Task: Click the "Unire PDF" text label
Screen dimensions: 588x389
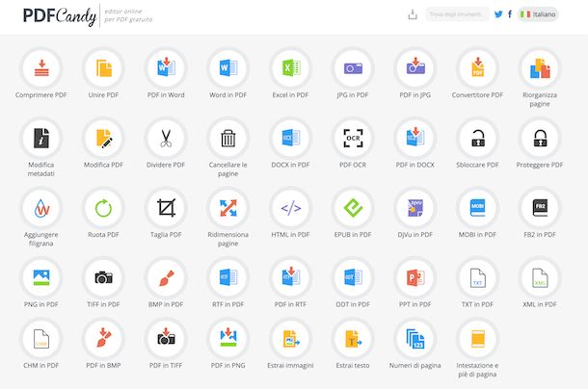Action: pos(103,95)
